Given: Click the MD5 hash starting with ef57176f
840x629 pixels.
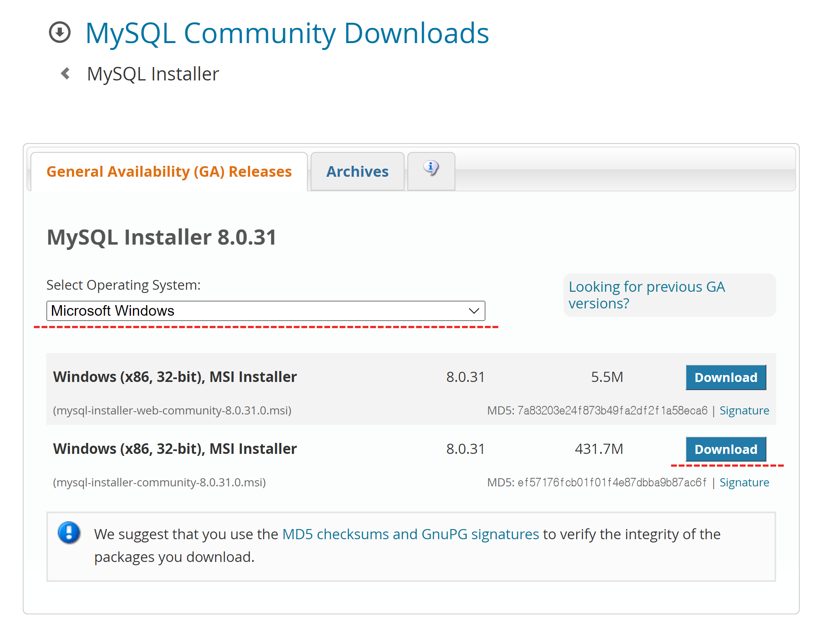Looking at the screenshot, I should coord(612,482).
